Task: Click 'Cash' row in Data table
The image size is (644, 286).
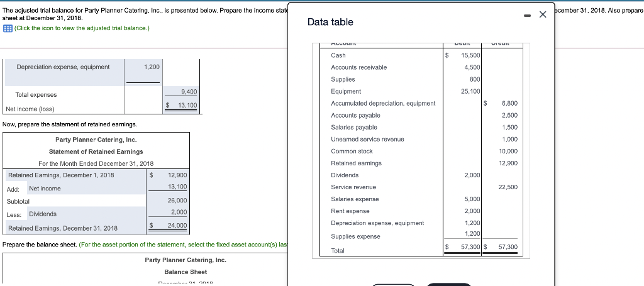Action: click(338, 55)
